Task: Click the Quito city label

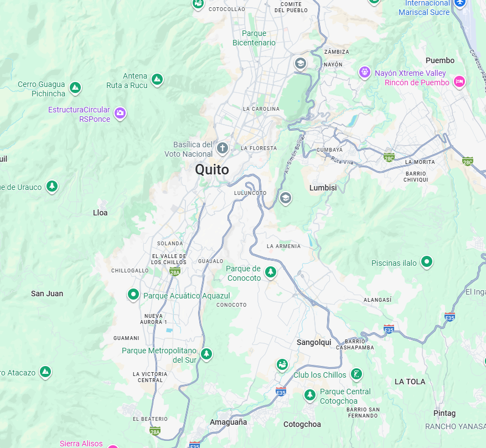Action: click(x=212, y=170)
